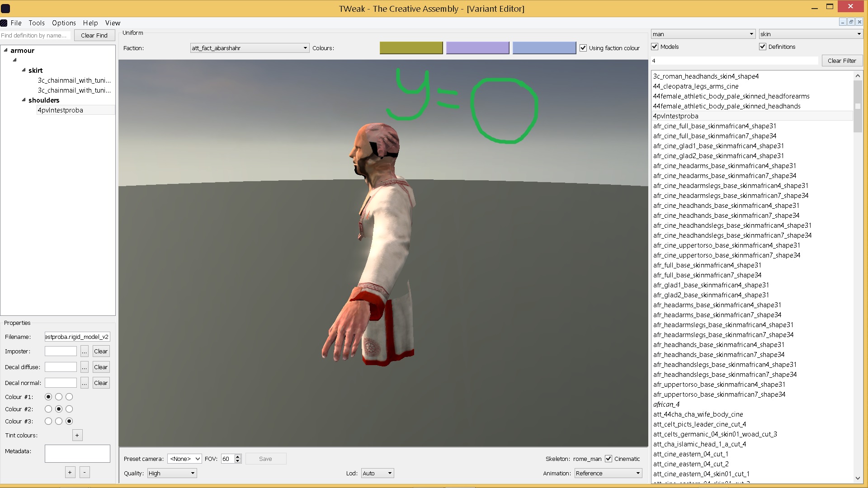Disable the Using faction colour checkbox
The height and width of the screenshot is (488, 868).
click(x=583, y=48)
